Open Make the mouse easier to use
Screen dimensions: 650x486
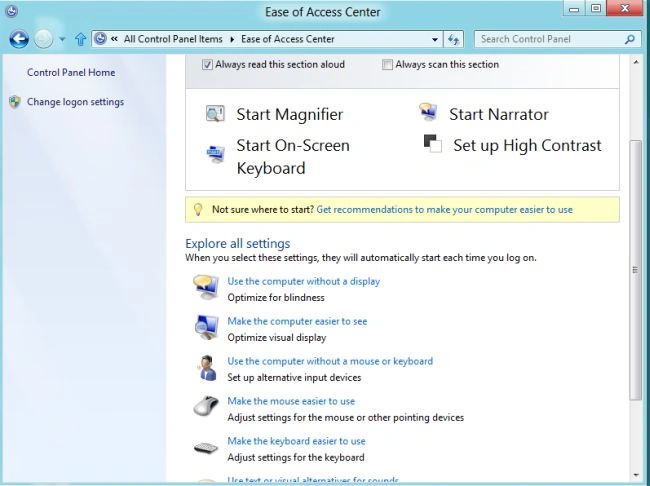(x=291, y=401)
